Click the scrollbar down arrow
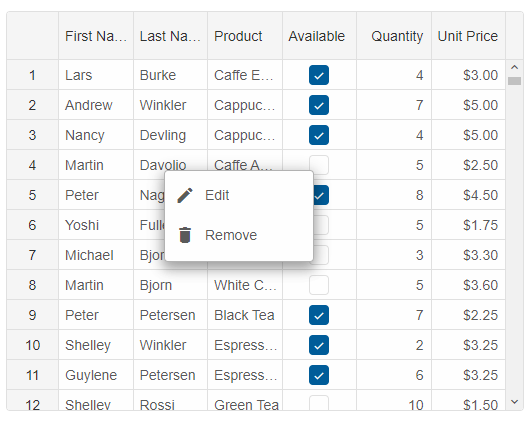The height and width of the screenshot is (424, 531). click(x=514, y=402)
